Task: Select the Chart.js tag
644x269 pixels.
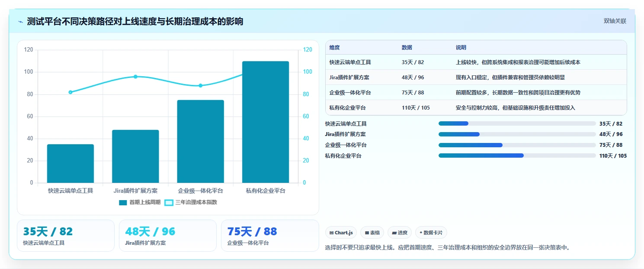Action: point(341,233)
